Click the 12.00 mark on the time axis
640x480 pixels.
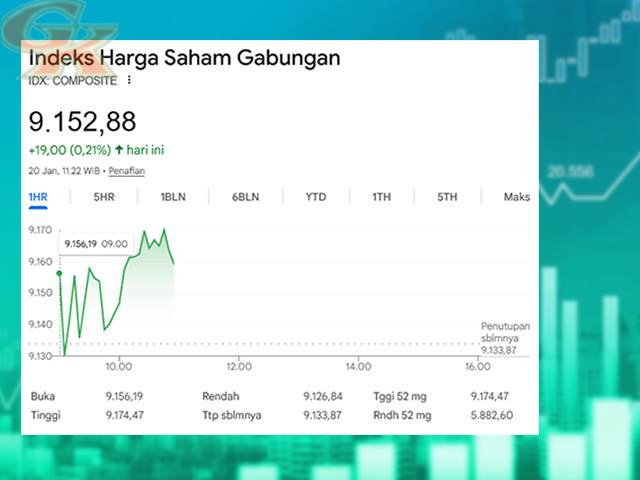[238, 366]
